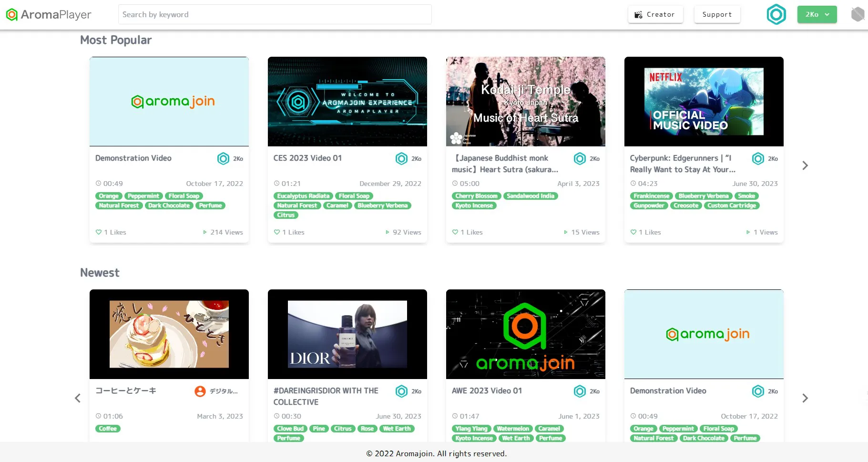Click heart icon on Most Popular Demonstration Video
The width and height of the screenshot is (868, 462).
(x=99, y=232)
